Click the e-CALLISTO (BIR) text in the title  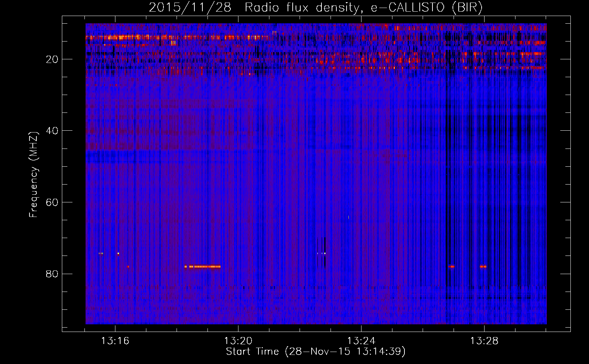point(426,8)
